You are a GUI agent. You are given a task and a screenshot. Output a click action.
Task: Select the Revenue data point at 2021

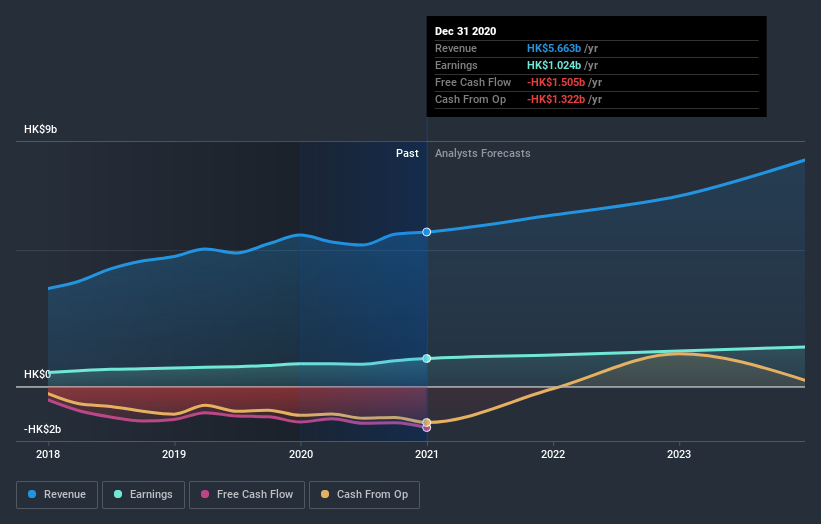pyautogui.click(x=427, y=232)
